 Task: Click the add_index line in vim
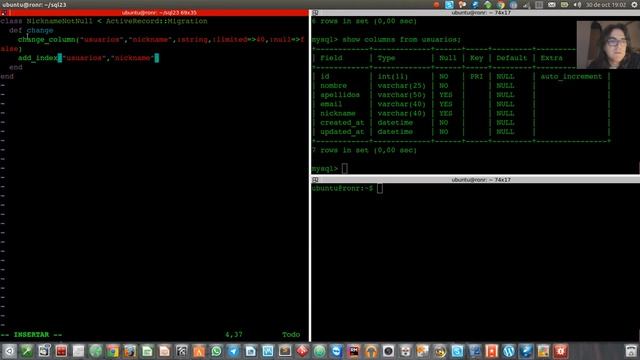coord(88,58)
